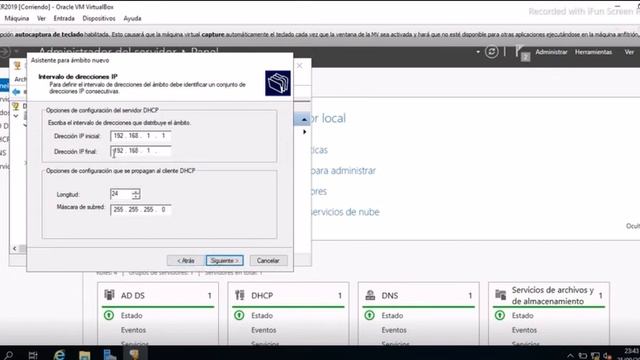
Task: Click the Dirección IP final field
Action: point(140,151)
